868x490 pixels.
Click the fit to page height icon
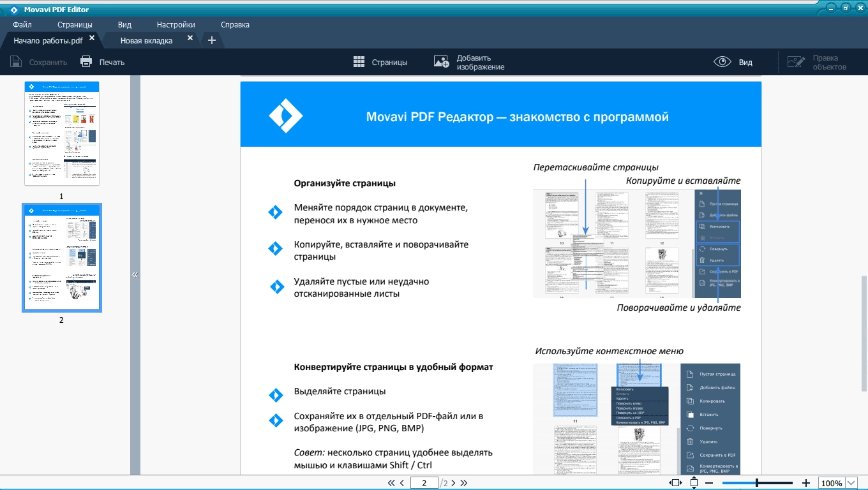[x=694, y=483]
